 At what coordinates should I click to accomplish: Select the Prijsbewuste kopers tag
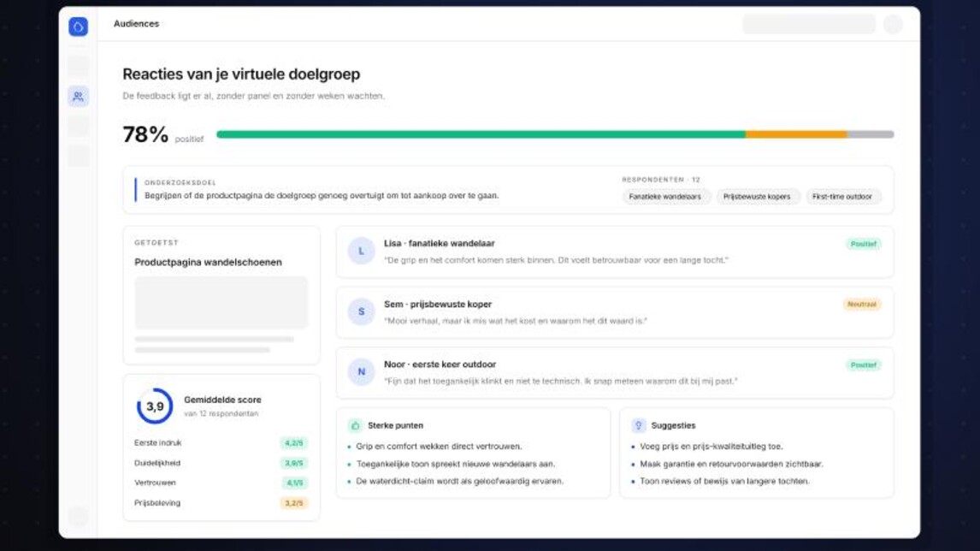[757, 197]
